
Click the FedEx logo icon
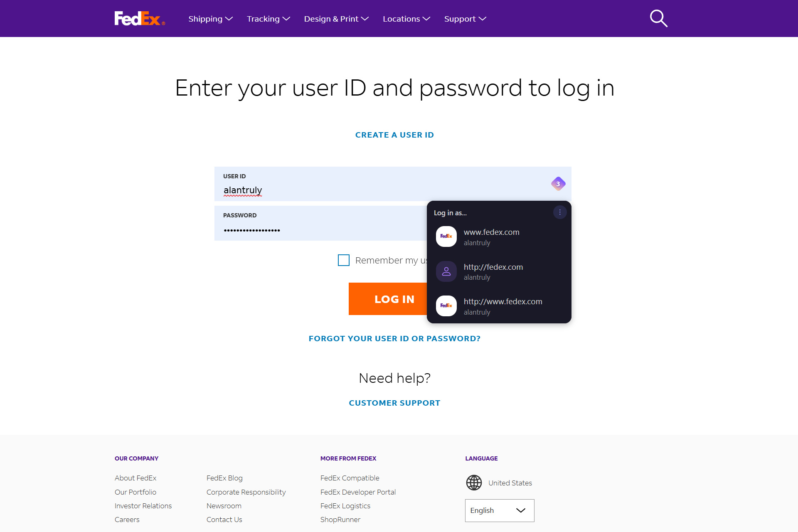pos(140,18)
